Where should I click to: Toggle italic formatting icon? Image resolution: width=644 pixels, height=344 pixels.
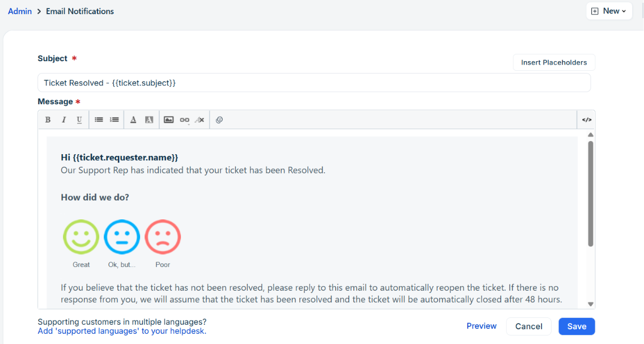point(63,120)
